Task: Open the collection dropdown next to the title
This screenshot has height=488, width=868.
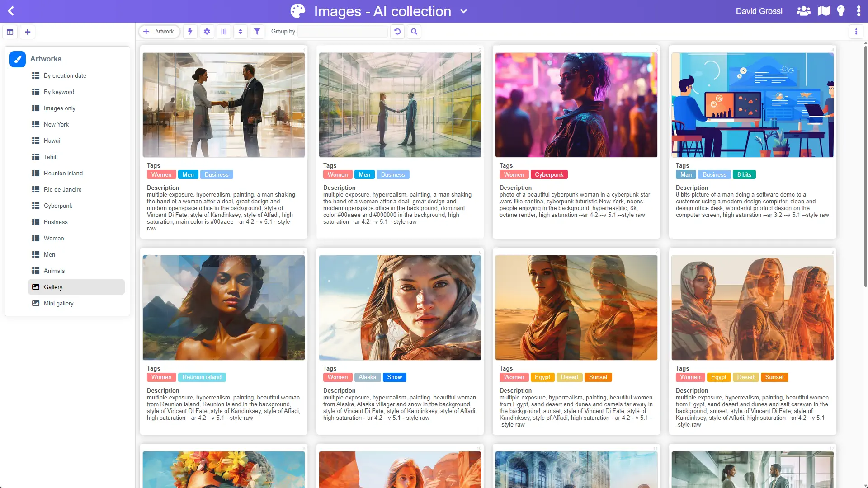Action: pyautogui.click(x=463, y=12)
